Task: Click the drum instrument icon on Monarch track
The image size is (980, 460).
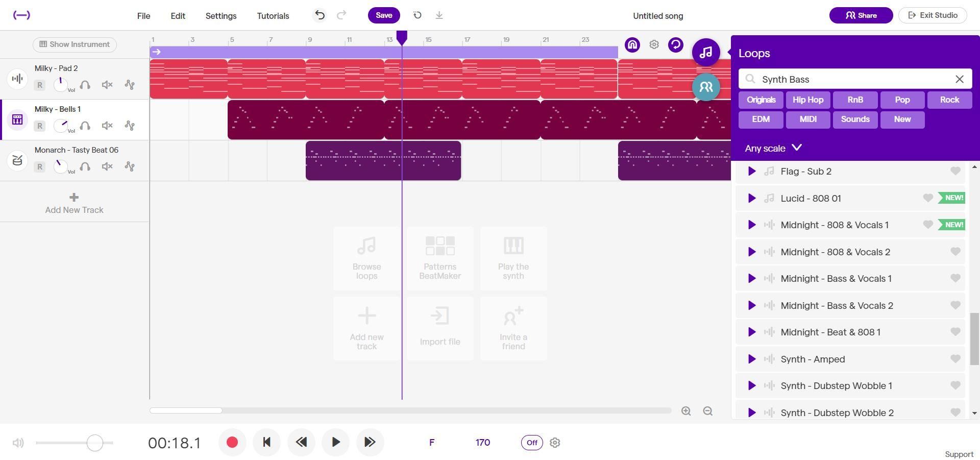Action: tap(17, 160)
